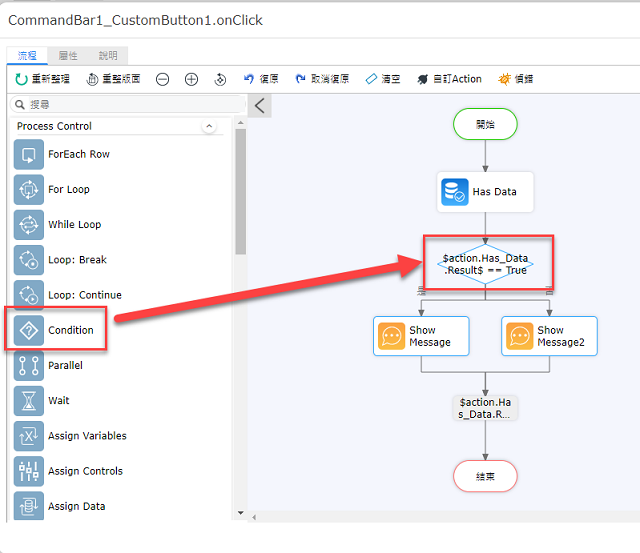Choose the Wait hourglass icon
The width and height of the screenshot is (640, 553).
coord(29,401)
